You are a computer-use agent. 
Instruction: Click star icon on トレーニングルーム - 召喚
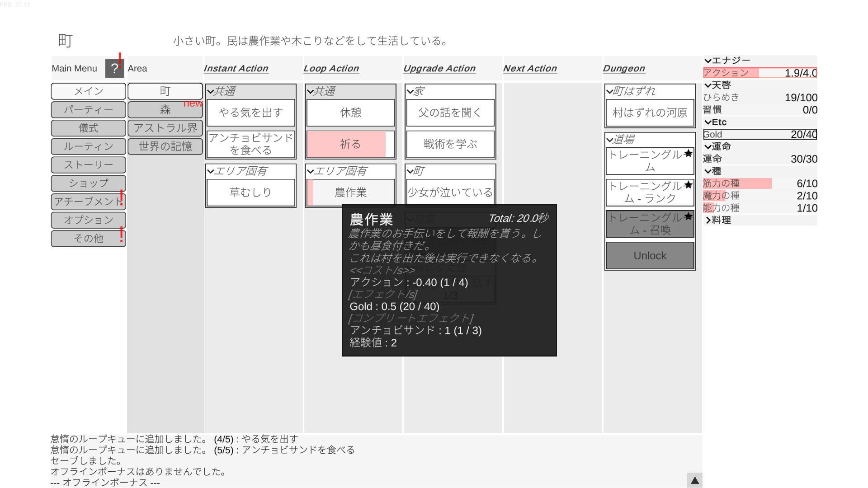pos(688,216)
